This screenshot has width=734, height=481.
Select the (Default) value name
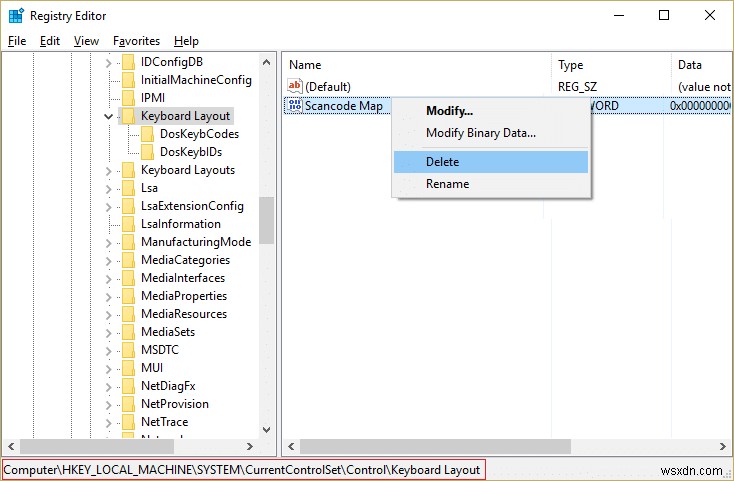[328, 87]
